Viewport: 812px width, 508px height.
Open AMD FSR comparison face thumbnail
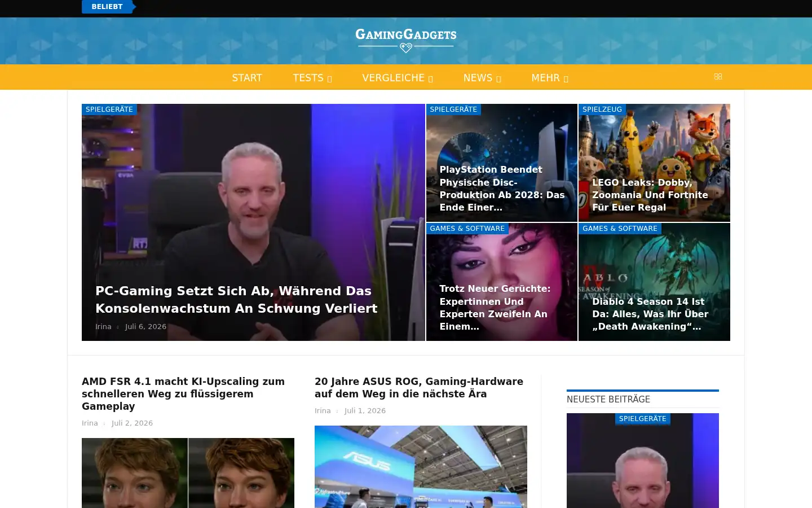click(x=188, y=473)
